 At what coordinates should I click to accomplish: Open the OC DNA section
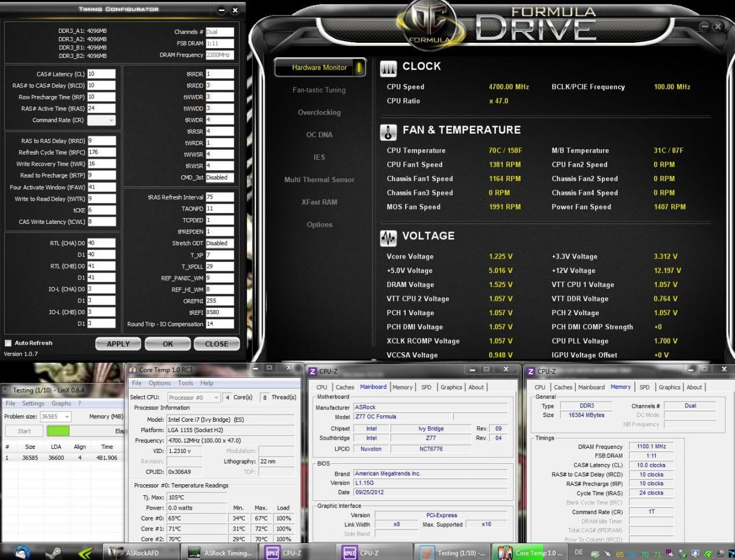click(319, 135)
